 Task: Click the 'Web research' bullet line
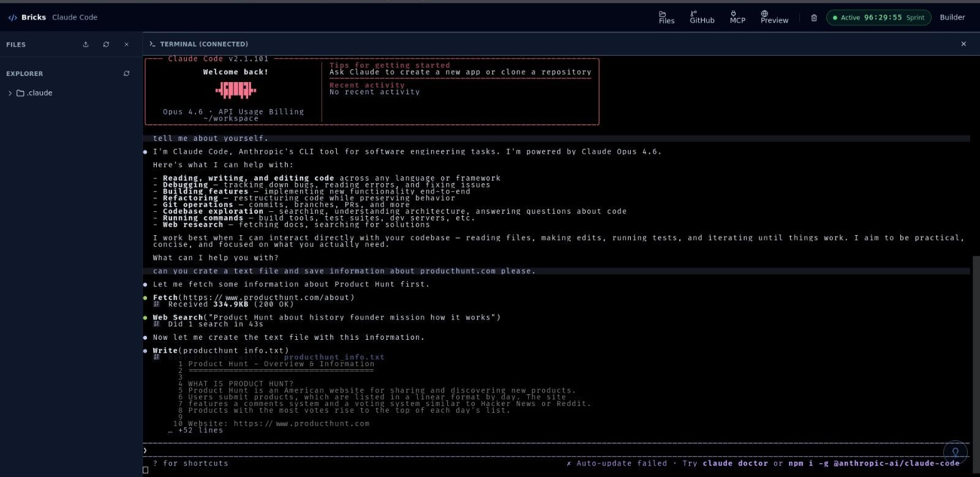(x=292, y=225)
